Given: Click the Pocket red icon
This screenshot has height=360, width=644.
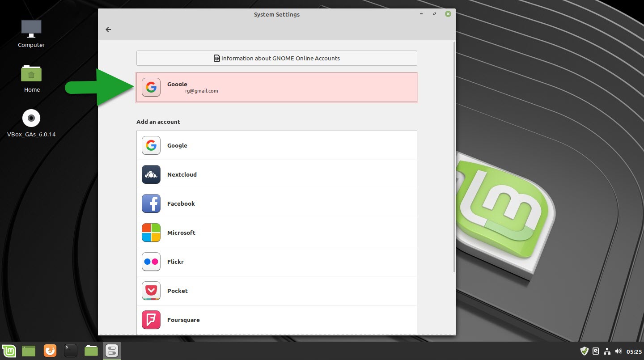Looking at the screenshot, I should [x=151, y=291].
